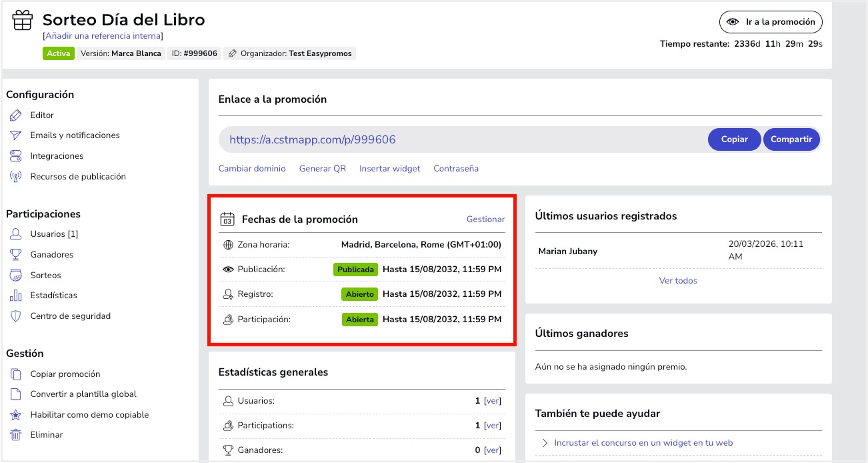The height and width of the screenshot is (463, 868).
Task: Open Sorteos from its sidebar icon
Action: click(17, 274)
